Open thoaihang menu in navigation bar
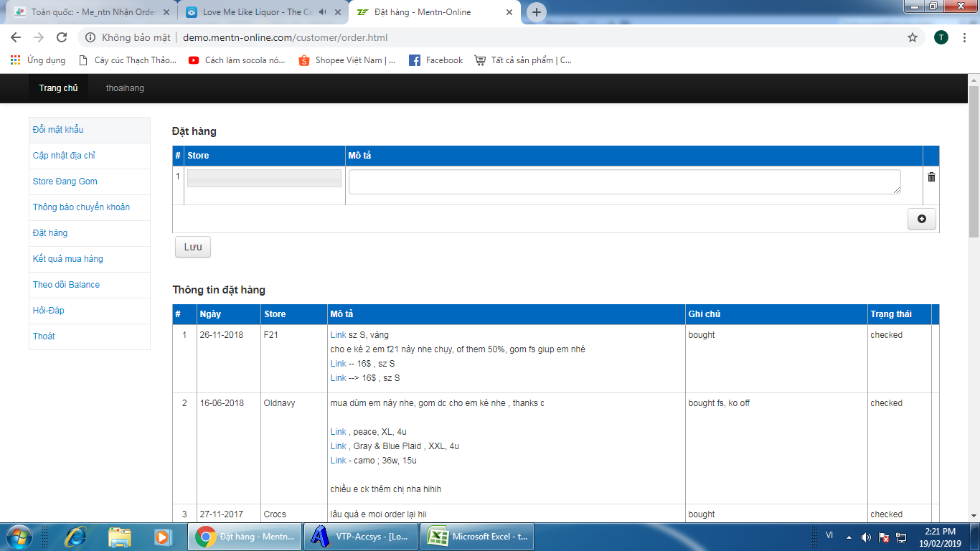 (x=125, y=88)
